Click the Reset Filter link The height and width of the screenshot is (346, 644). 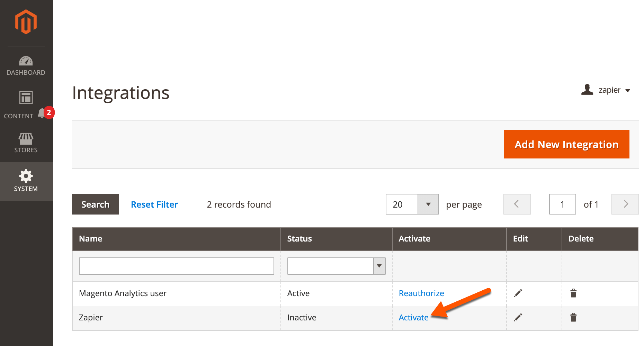(154, 204)
